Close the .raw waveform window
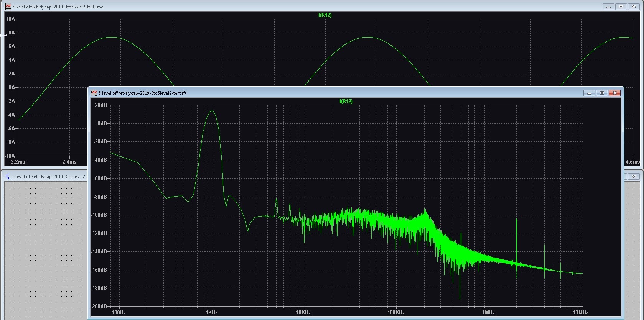 [634, 7]
